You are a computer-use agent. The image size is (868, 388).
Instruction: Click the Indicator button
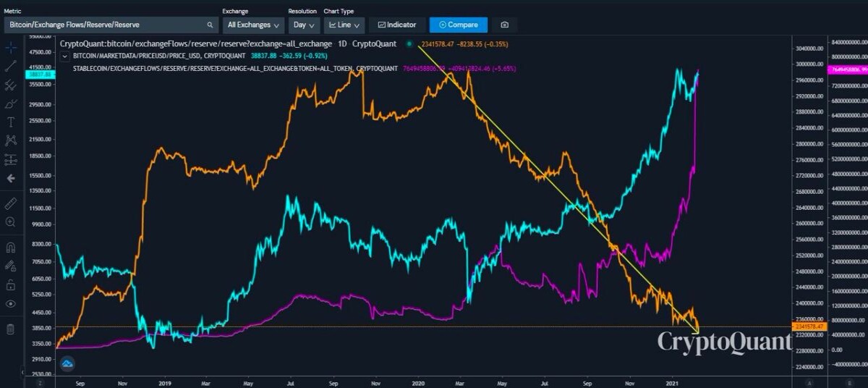pyautogui.click(x=396, y=25)
